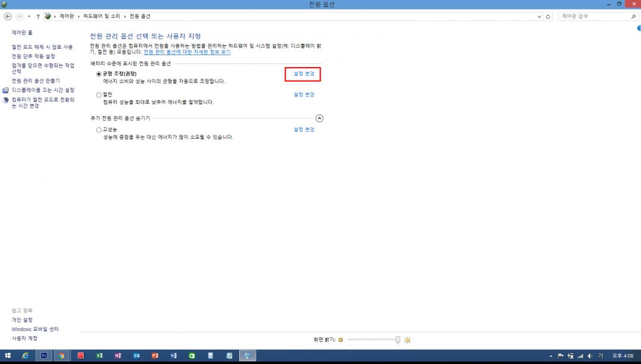Screen dimensions: 641x364
Task: Open Excel from the taskbar
Action: point(99,356)
